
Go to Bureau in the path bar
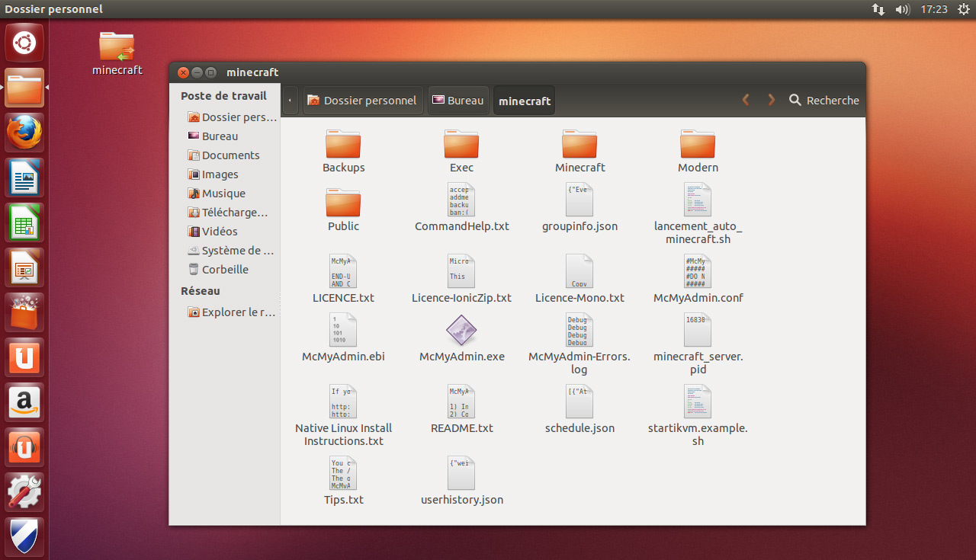[457, 101]
